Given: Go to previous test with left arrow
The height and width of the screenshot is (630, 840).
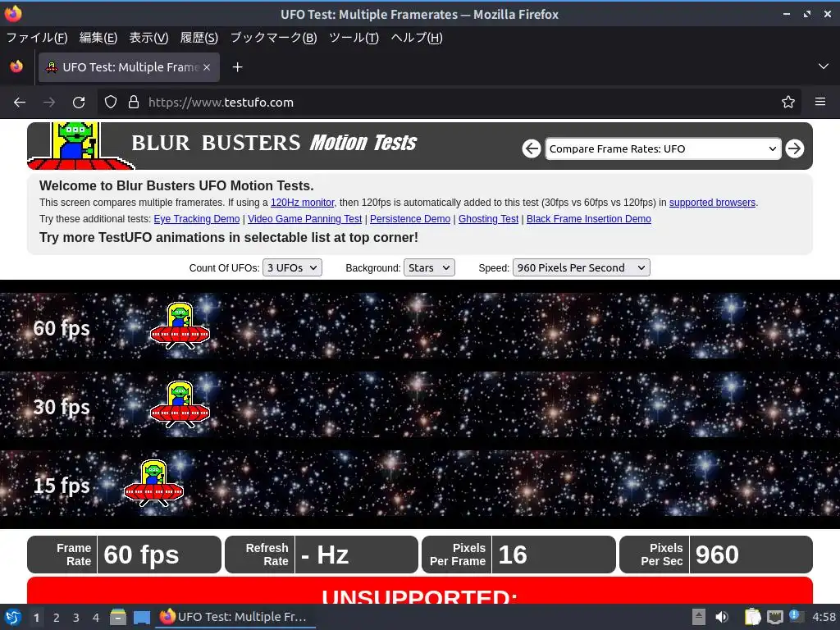Looking at the screenshot, I should (532, 148).
